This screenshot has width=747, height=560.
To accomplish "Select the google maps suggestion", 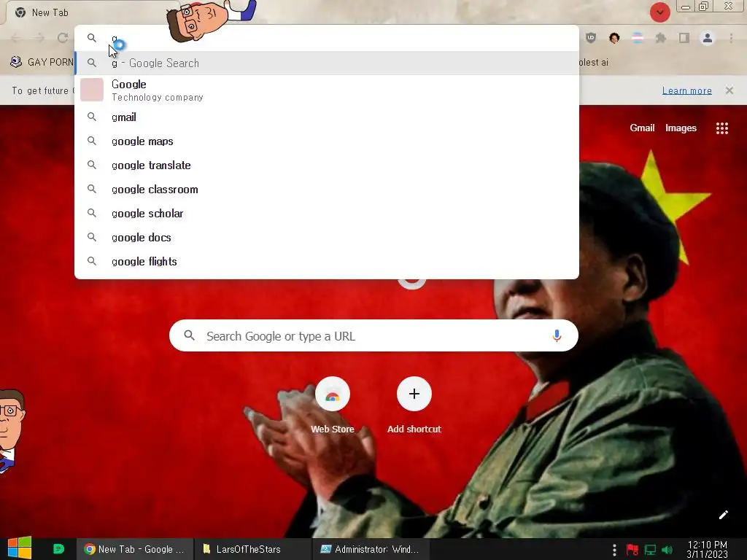I will (x=327, y=141).
